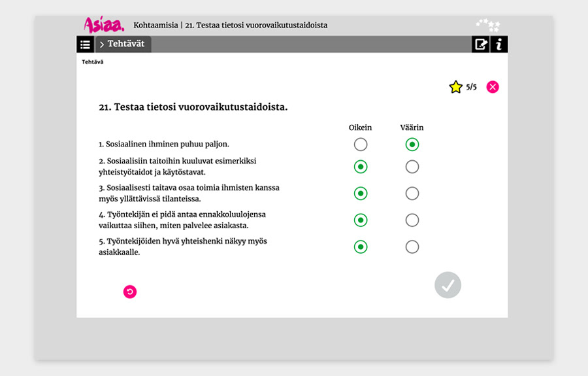This screenshot has width=588, height=376.
Task: Click the Kohtaamisia breadcrumb title
Action: pos(155,26)
